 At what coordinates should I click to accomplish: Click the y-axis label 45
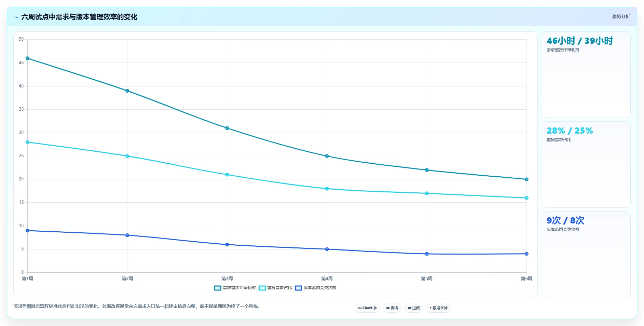21,63
